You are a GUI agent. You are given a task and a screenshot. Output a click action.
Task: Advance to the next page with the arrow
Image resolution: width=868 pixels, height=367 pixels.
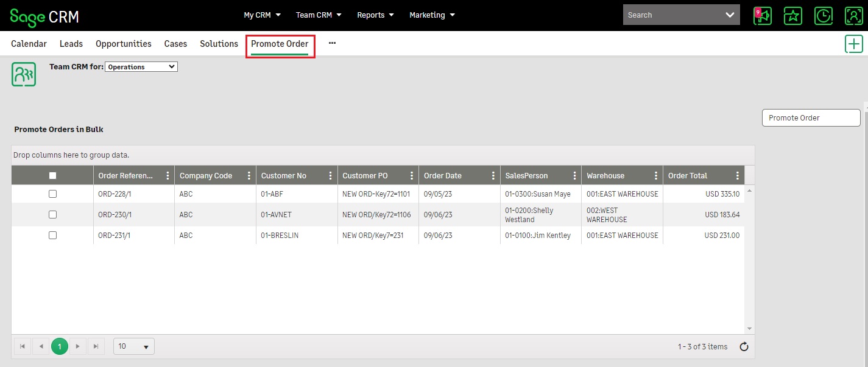(x=78, y=346)
